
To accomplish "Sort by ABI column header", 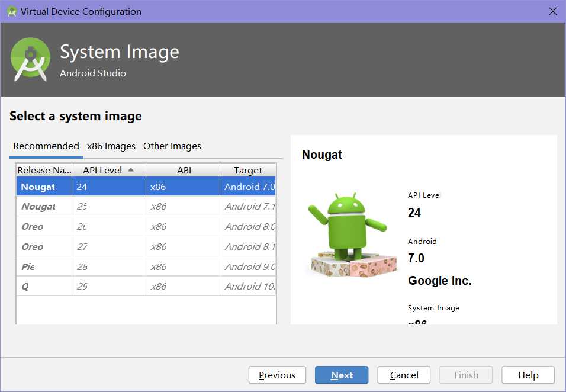I will (x=183, y=170).
